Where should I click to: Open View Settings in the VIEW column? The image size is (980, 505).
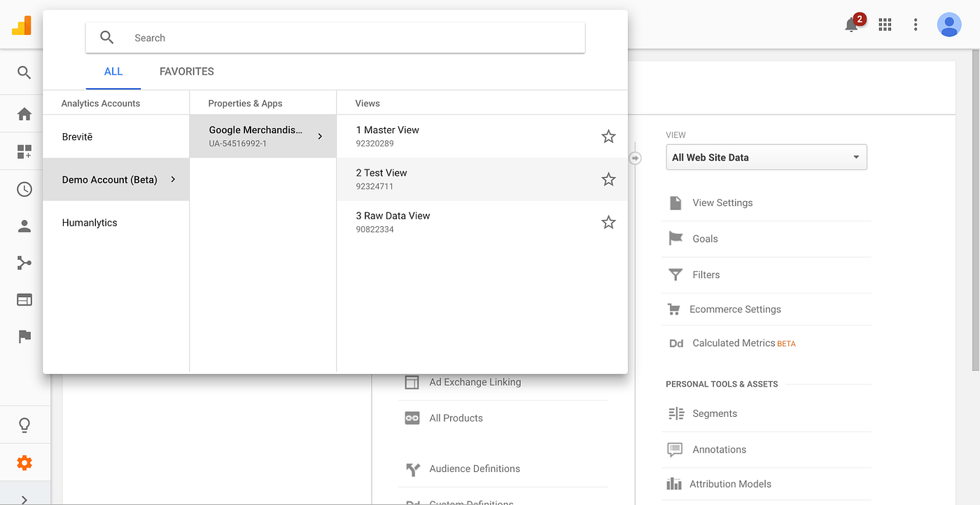(722, 202)
